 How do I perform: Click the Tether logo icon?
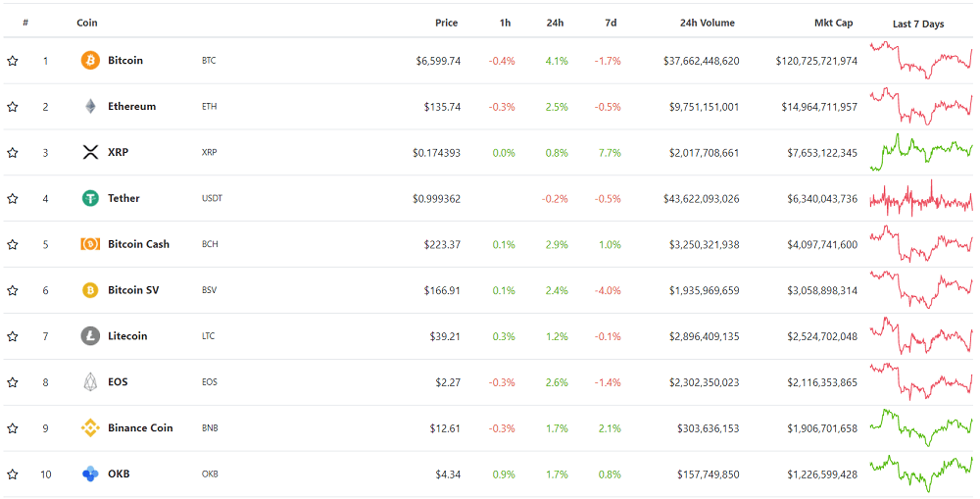(x=90, y=198)
